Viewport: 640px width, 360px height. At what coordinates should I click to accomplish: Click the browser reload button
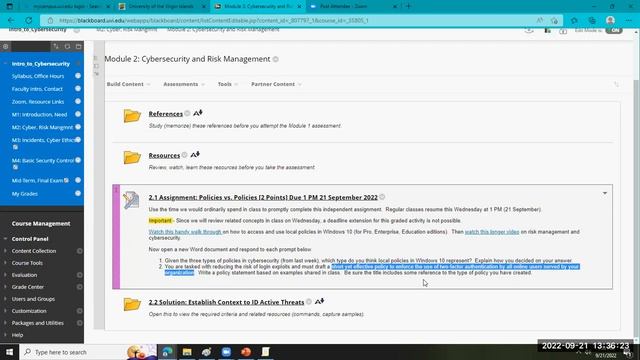[x=29, y=20]
